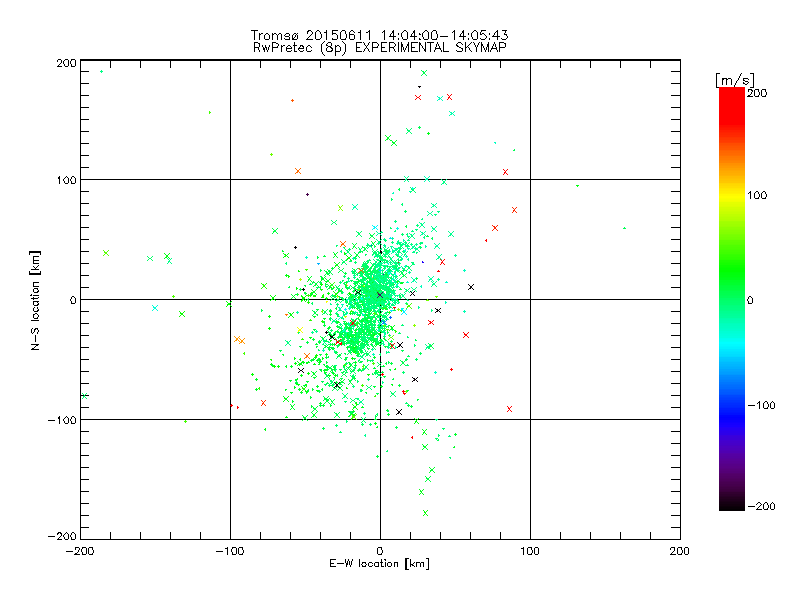Click the "100" tick label on the colorbar

(x=757, y=195)
